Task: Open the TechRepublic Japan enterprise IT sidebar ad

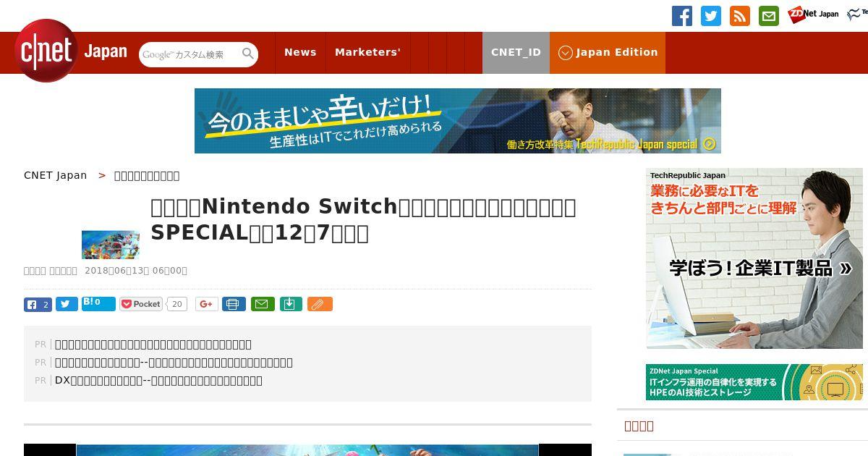Action: click(x=754, y=258)
